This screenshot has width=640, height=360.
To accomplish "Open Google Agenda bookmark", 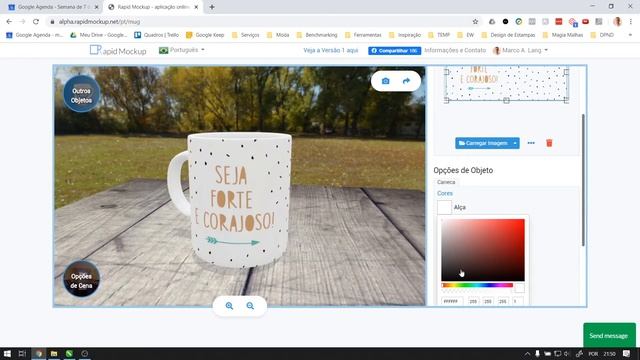I will click(x=35, y=35).
